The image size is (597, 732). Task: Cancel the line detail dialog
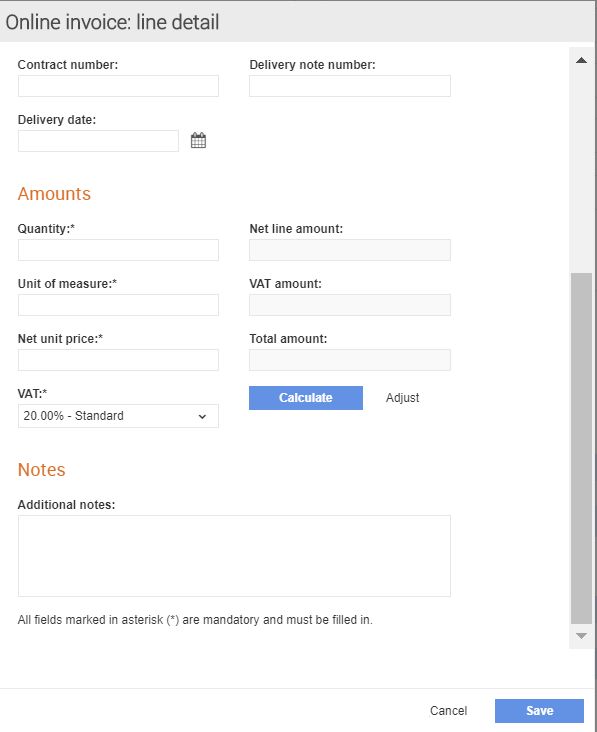click(448, 711)
